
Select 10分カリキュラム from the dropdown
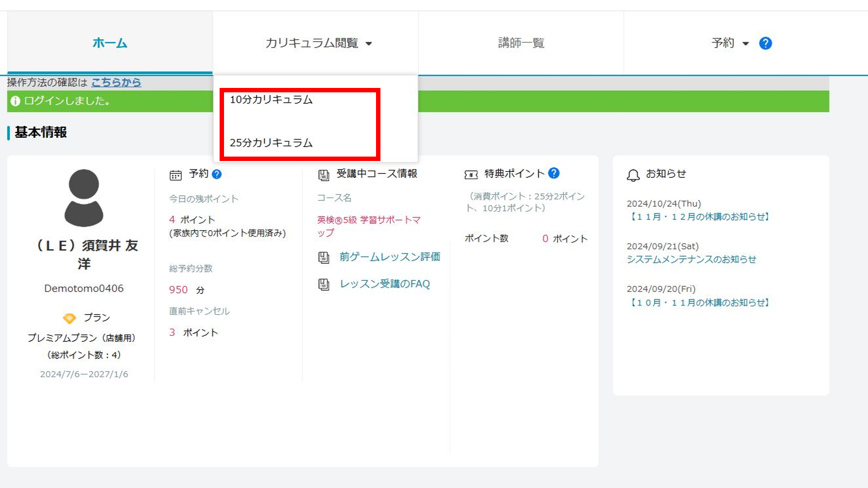coord(271,100)
